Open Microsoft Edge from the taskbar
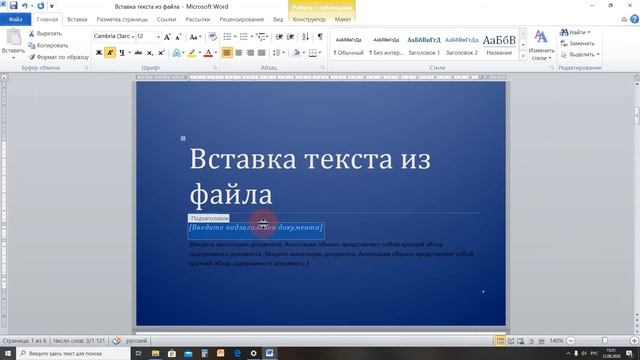This screenshot has height=360, width=640. 237,353
